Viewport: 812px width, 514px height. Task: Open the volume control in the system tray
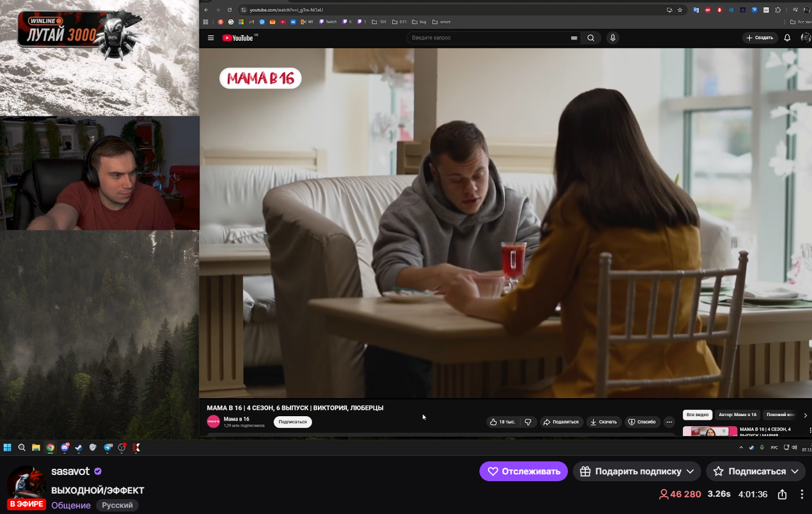(794, 447)
